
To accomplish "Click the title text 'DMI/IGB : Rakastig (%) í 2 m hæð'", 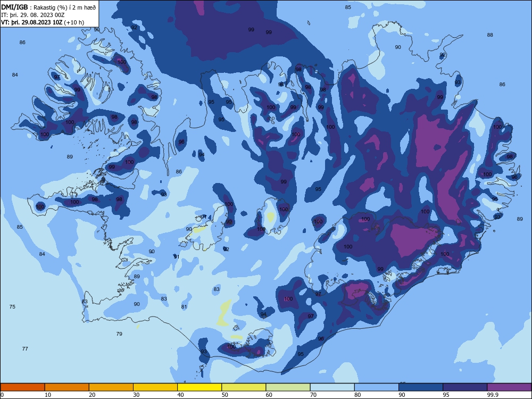I will point(48,7).
